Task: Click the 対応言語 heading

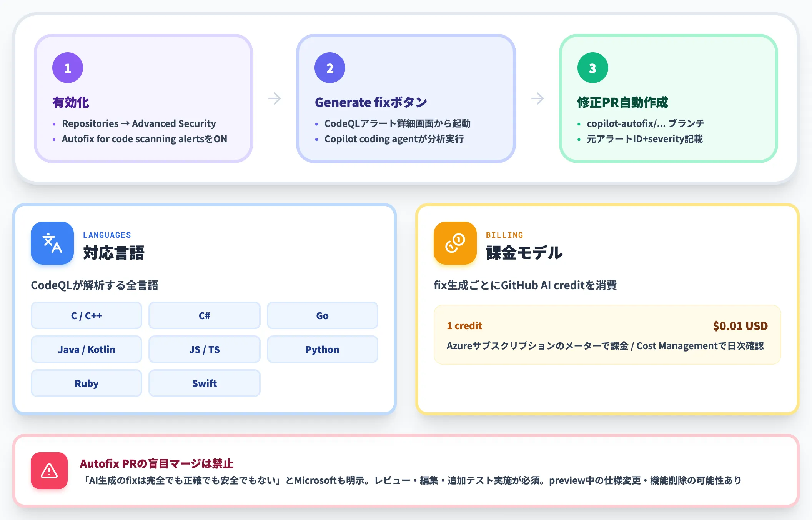Action: click(x=114, y=253)
